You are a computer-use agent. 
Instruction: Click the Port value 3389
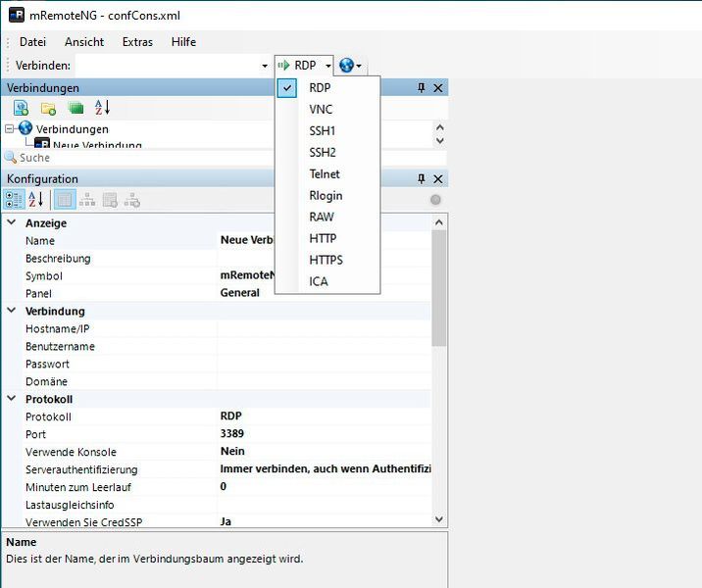(232, 433)
